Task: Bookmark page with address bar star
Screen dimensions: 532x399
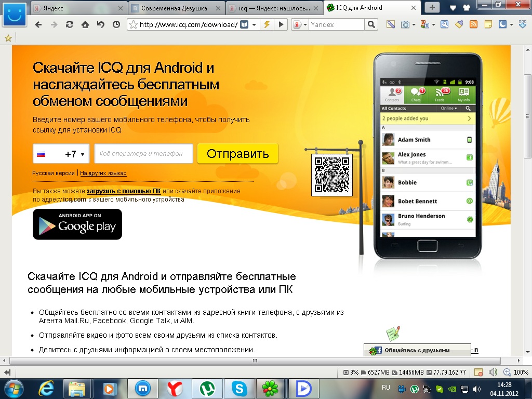Action: click(134, 24)
